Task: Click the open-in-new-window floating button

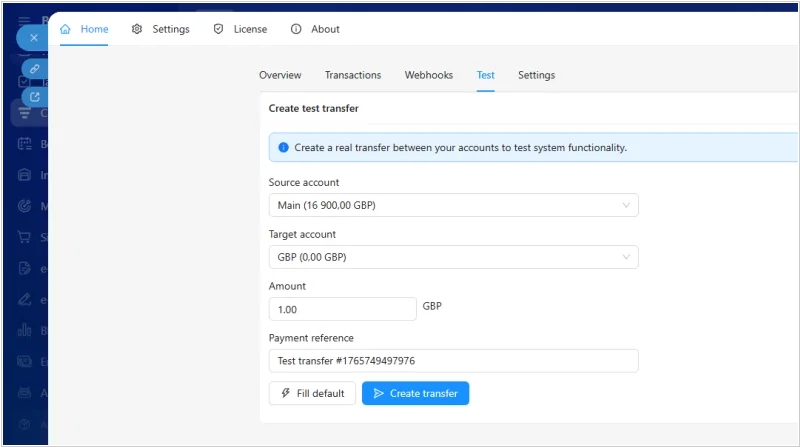Action: [35, 97]
